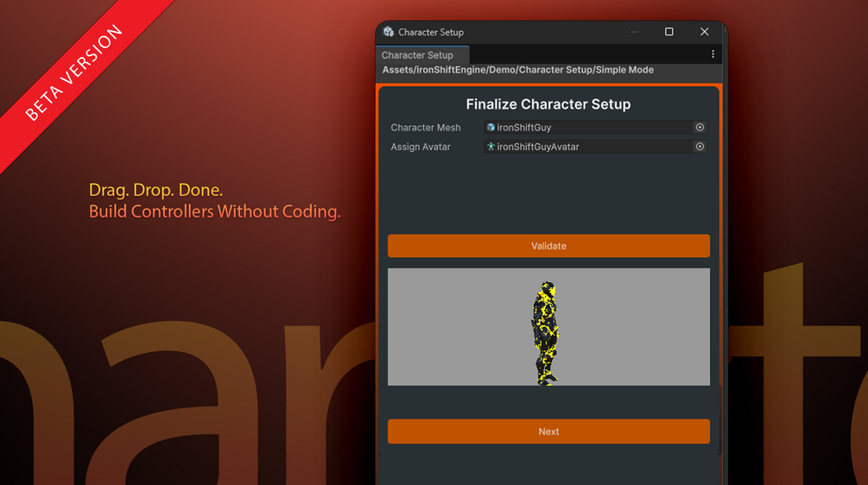Maximize the Character Setup window
Image resolution: width=868 pixels, height=485 pixels.
coord(669,32)
